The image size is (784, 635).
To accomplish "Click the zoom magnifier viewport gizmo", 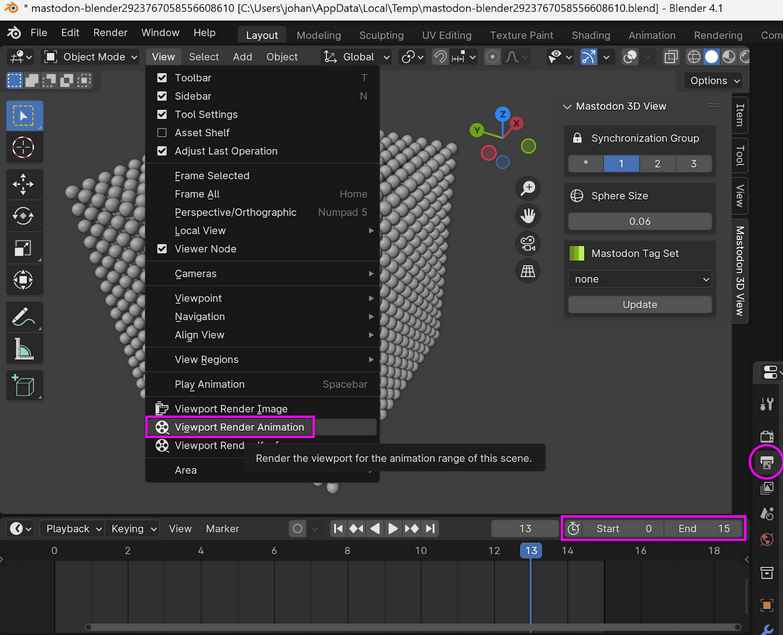I will click(x=528, y=188).
